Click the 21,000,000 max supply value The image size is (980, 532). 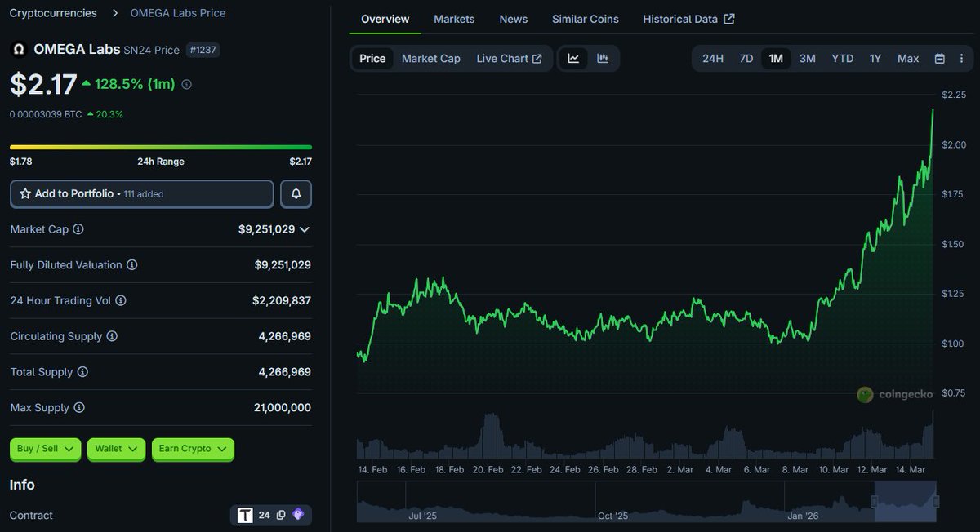(x=283, y=407)
